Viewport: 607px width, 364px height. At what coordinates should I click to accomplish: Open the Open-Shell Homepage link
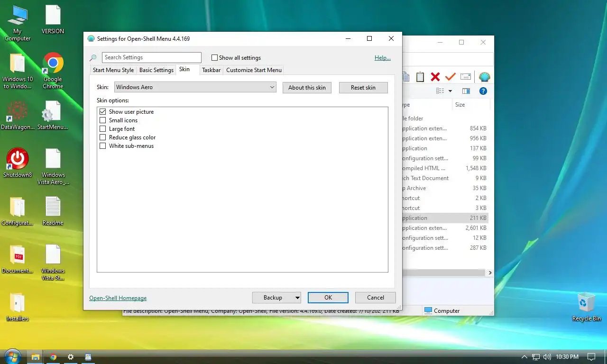[118, 298]
